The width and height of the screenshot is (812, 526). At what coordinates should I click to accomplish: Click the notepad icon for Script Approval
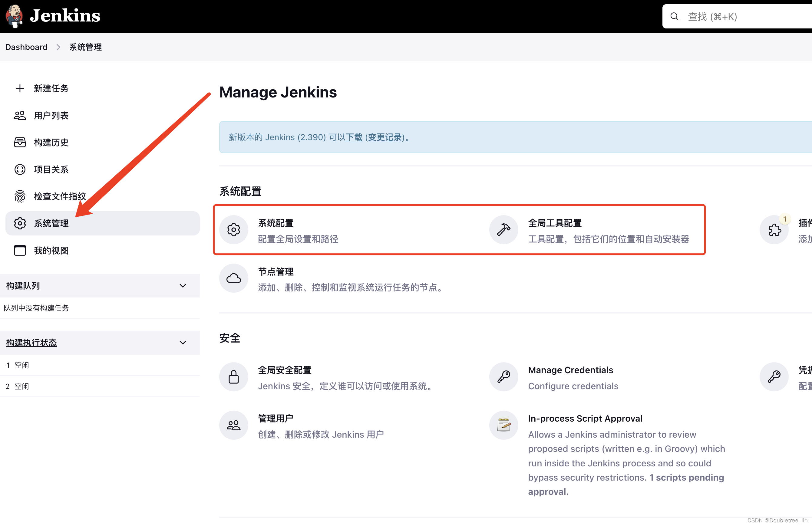pos(503,426)
